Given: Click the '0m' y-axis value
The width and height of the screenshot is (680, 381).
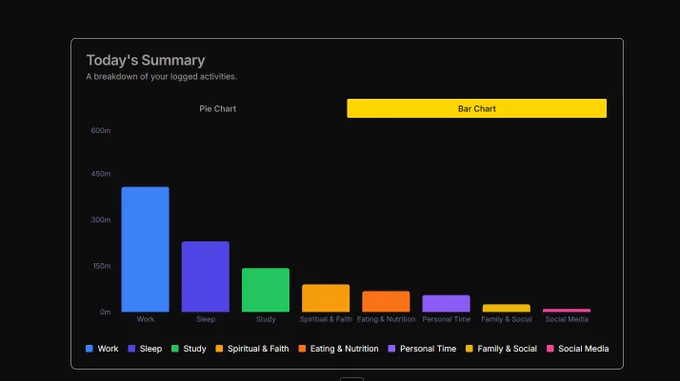Looking at the screenshot, I should 105,312.
